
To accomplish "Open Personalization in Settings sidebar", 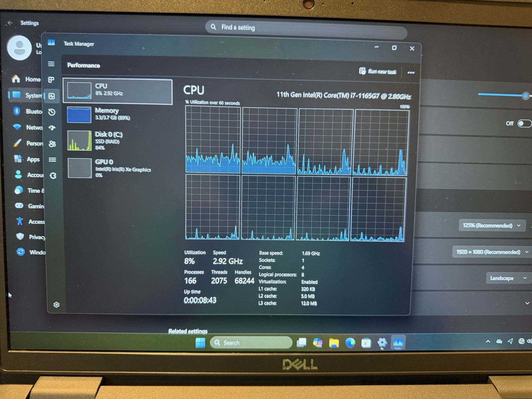I will click(28, 143).
